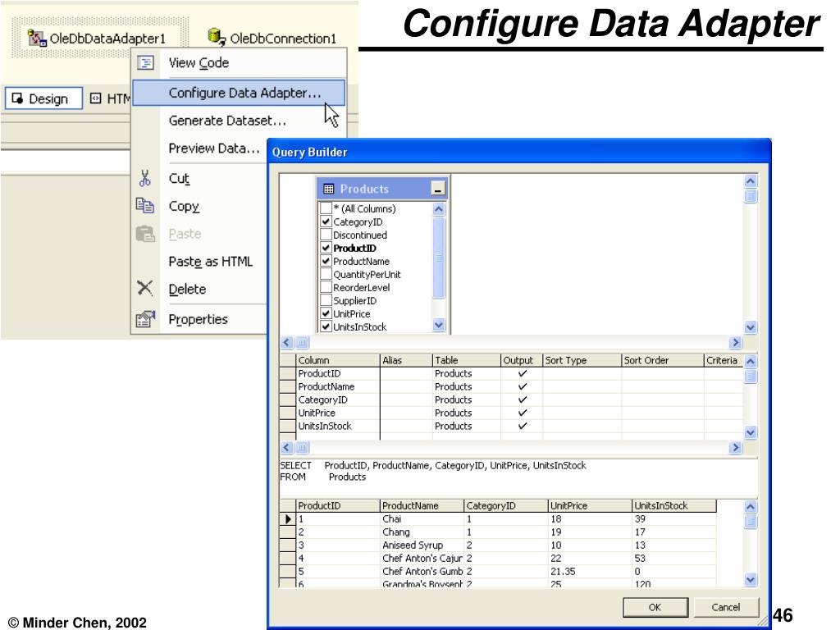
Task: Minimize the Products table box
Action: pyautogui.click(x=438, y=189)
